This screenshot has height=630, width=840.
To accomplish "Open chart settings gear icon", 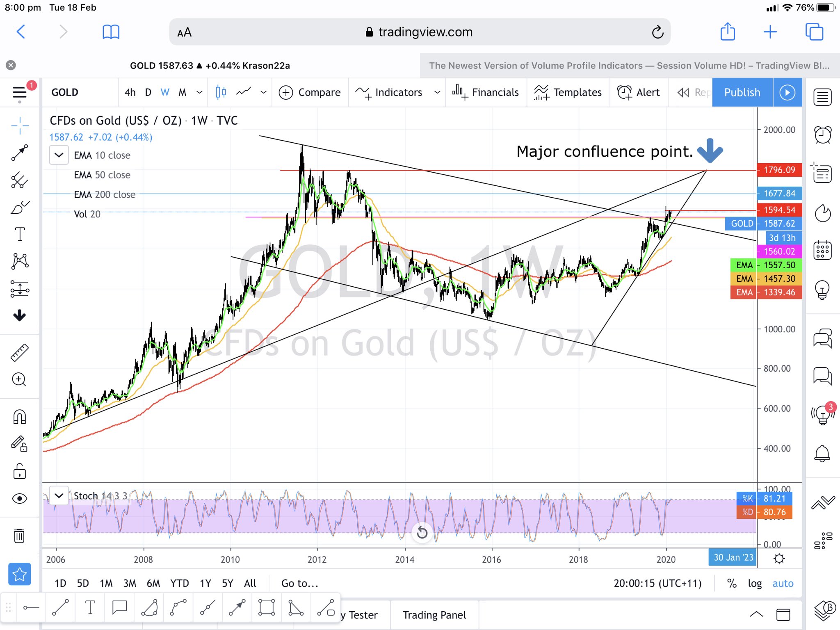I will [x=779, y=559].
